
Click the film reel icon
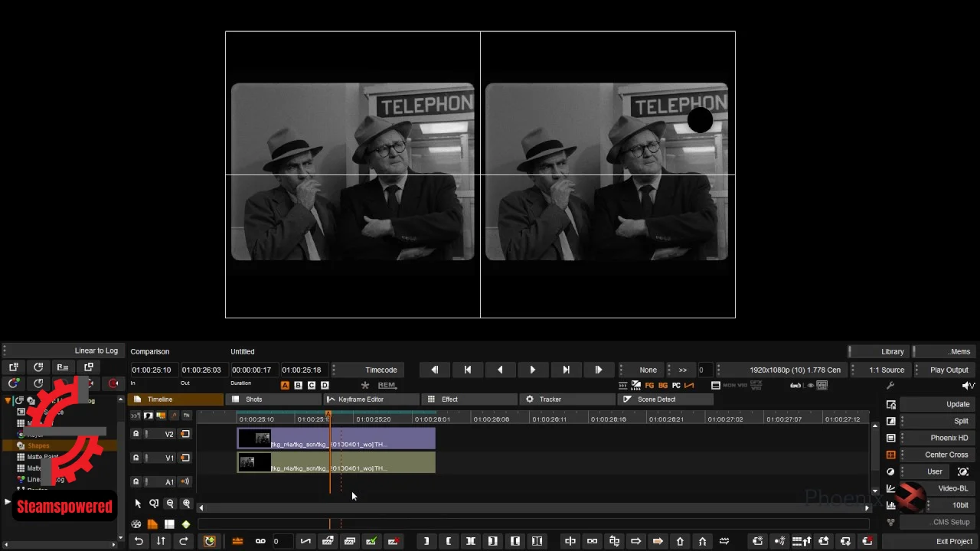pyautogui.click(x=136, y=524)
